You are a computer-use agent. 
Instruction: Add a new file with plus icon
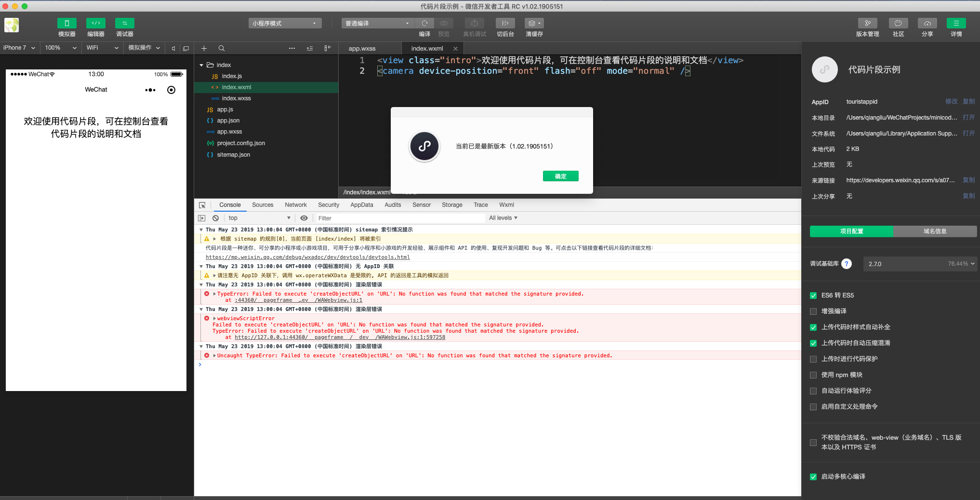[x=204, y=48]
